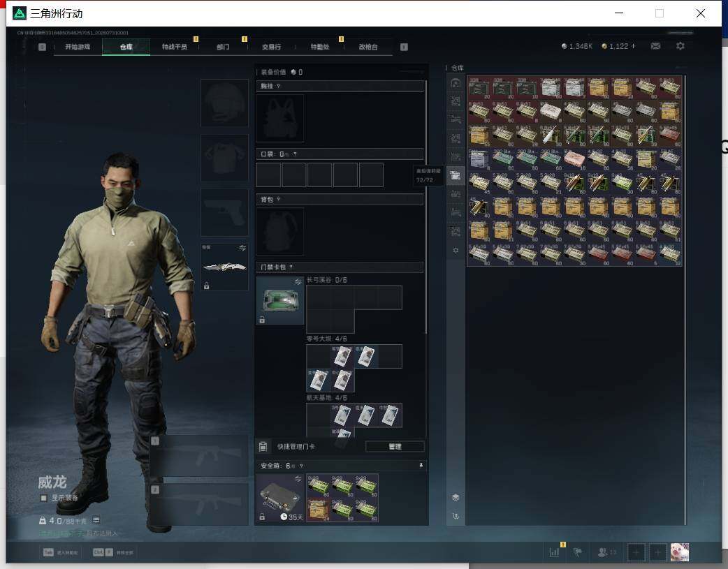Swap the keycard case via swap arrows

[298, 282]
